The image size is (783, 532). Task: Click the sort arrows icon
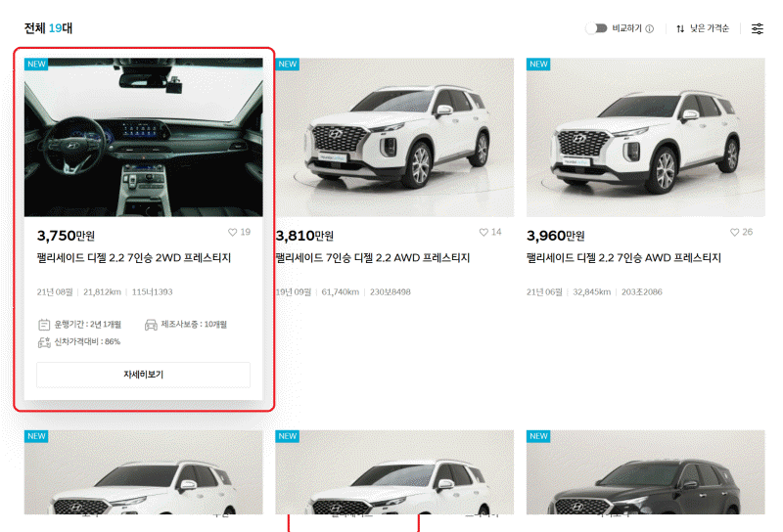680,29
